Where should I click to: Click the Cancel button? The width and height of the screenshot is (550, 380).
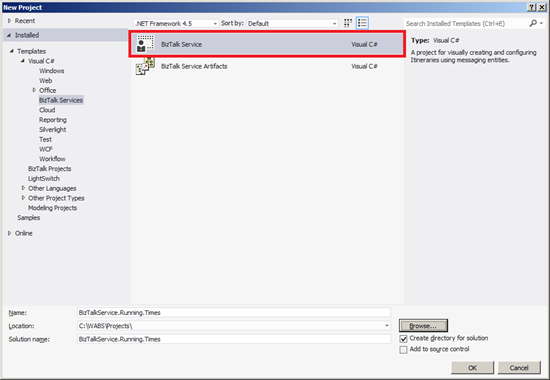tap(519, 368)
